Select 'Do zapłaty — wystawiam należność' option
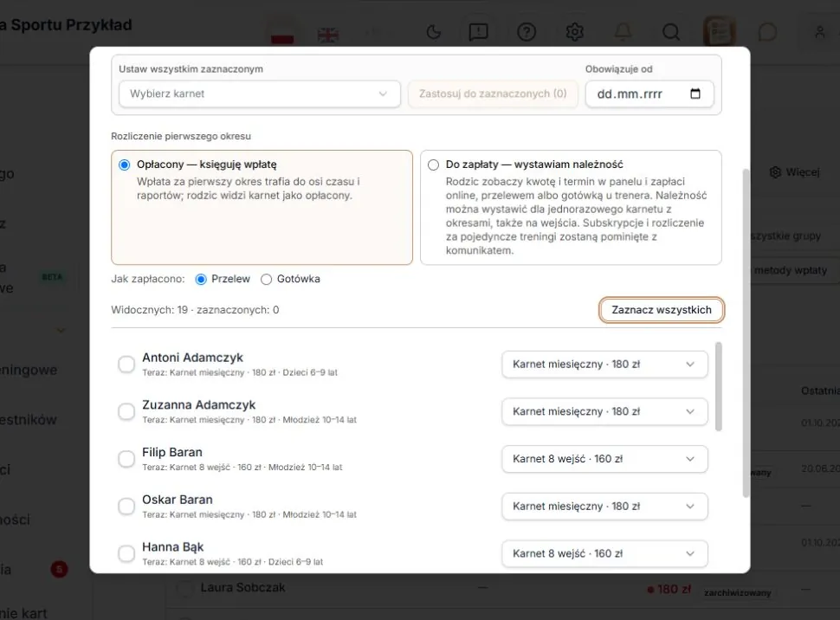The height and width of the screenshot is (620, 840). tap(571, 207)
